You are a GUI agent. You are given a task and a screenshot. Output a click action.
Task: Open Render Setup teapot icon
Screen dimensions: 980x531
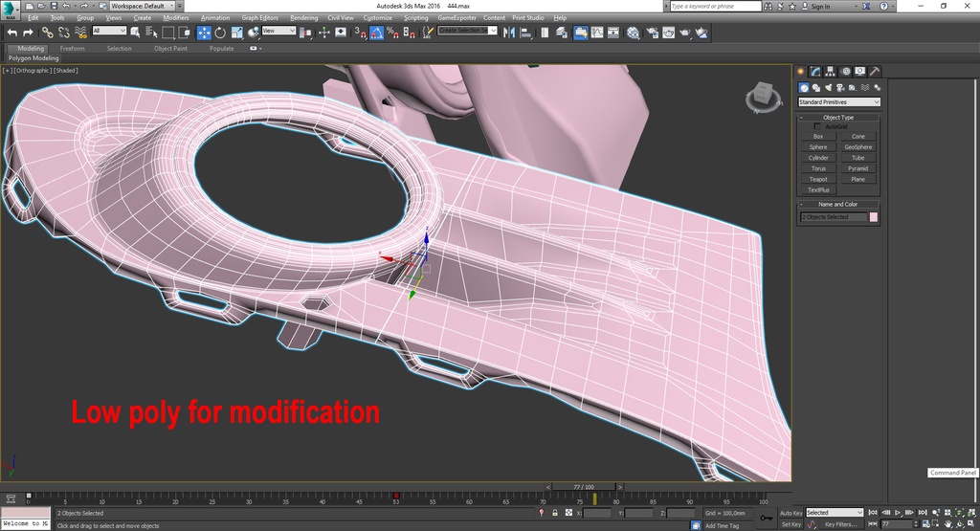pyautogui.click(x=653, y=33)
